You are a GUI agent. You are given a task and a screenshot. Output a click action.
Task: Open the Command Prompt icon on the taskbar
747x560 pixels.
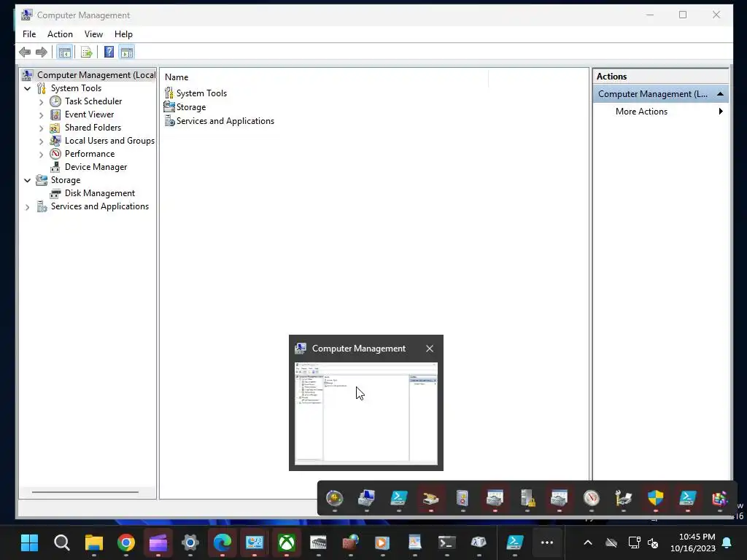click(446, 542)
